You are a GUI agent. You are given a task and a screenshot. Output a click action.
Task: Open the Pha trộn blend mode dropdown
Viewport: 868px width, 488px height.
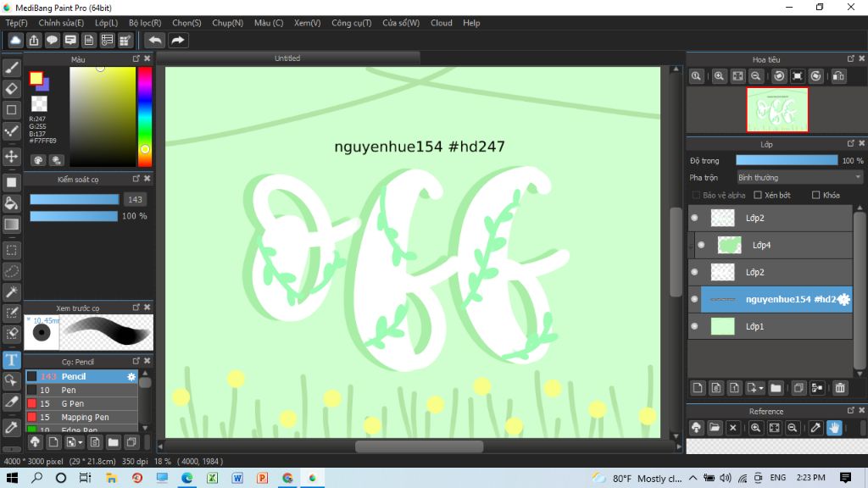point(799,178)
